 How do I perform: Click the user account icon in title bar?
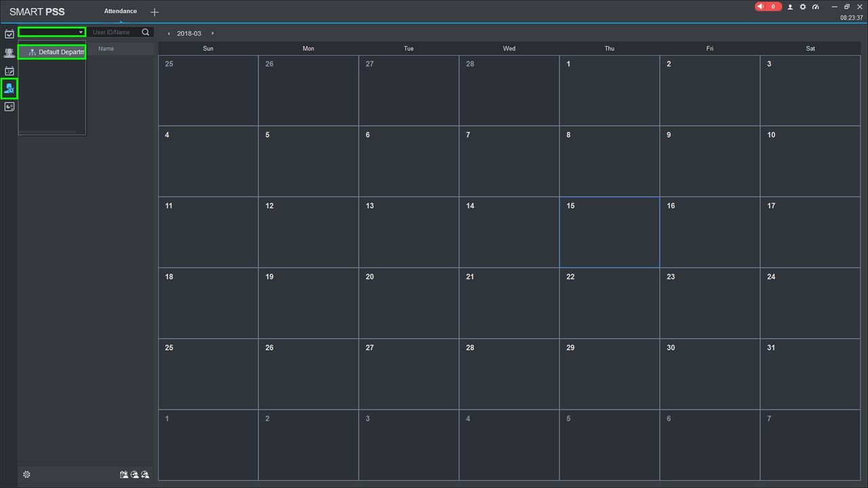(x=790, y=7)
